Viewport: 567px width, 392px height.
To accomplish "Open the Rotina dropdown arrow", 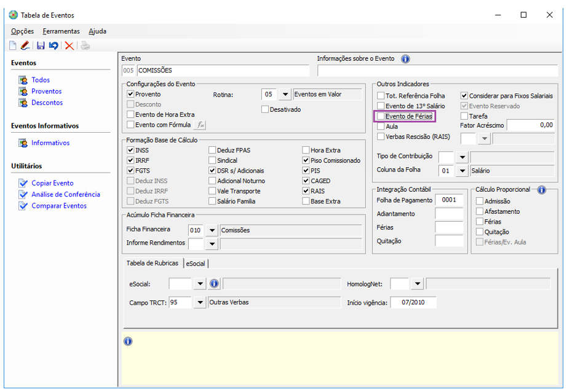I will click(x=285, y=94).
